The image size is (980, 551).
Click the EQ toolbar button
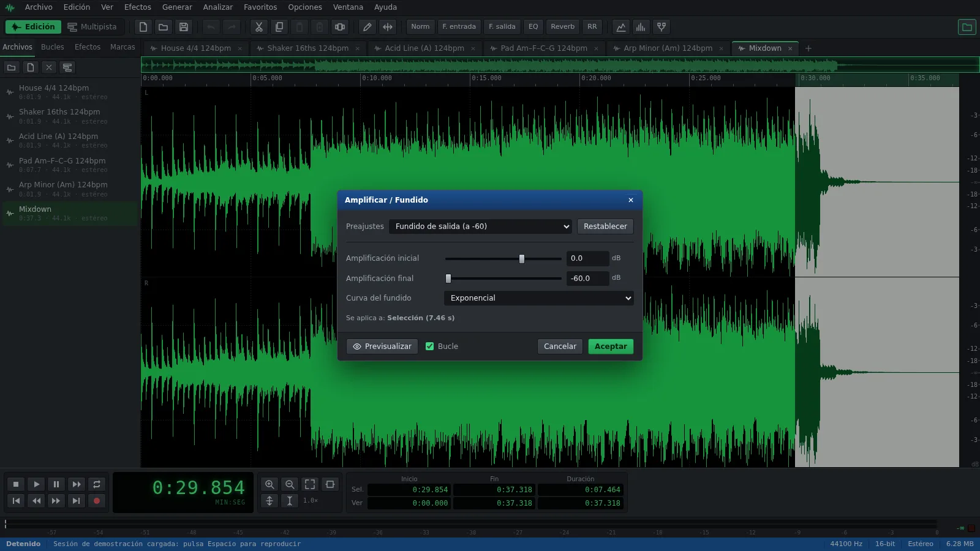click(x=533, y=27)
